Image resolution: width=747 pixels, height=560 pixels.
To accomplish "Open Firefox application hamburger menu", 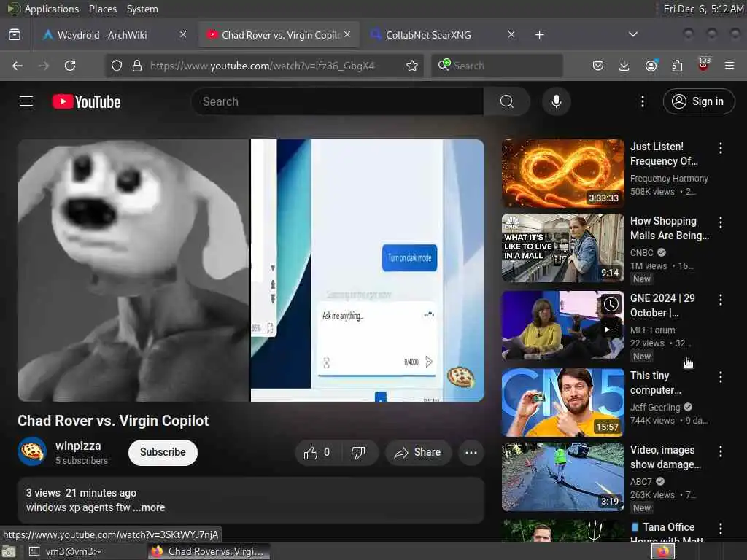I will pyautogui.click(x=729, y=66).
